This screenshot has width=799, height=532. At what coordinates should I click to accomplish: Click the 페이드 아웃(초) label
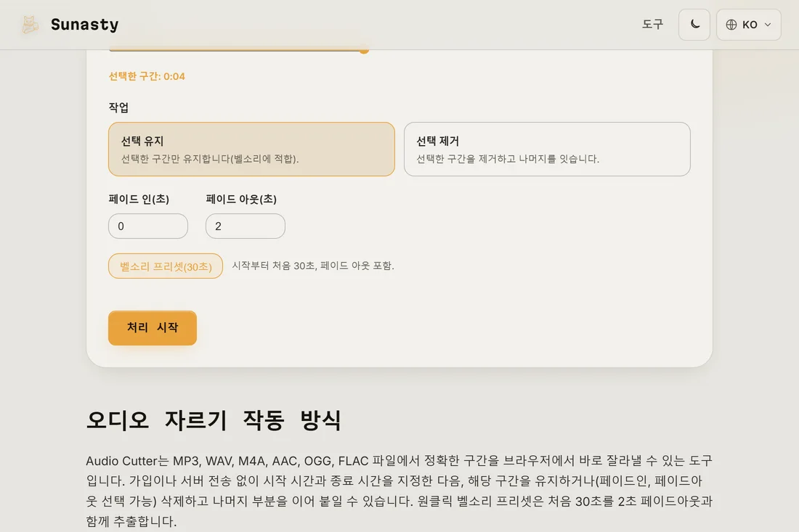(x=241, y=199)
